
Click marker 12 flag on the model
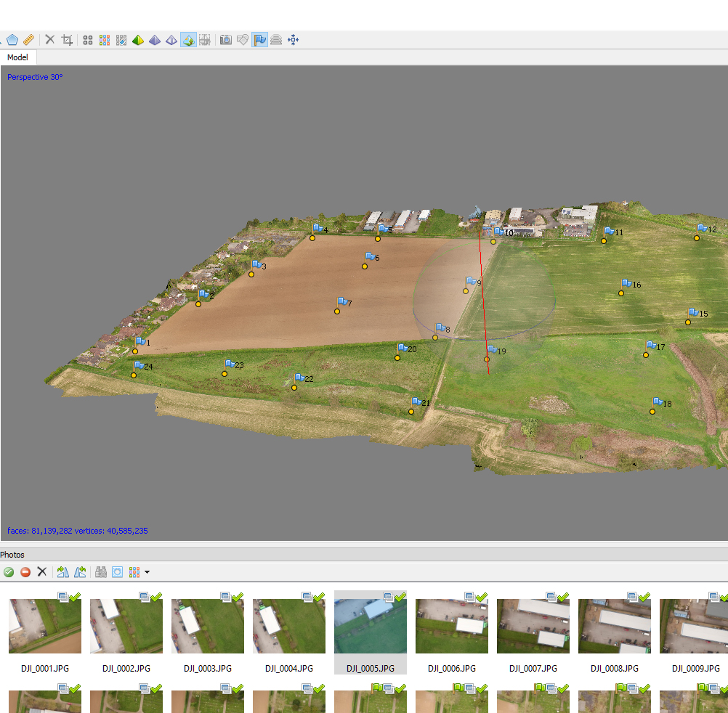pyautogui.click(x=702, y=228)
